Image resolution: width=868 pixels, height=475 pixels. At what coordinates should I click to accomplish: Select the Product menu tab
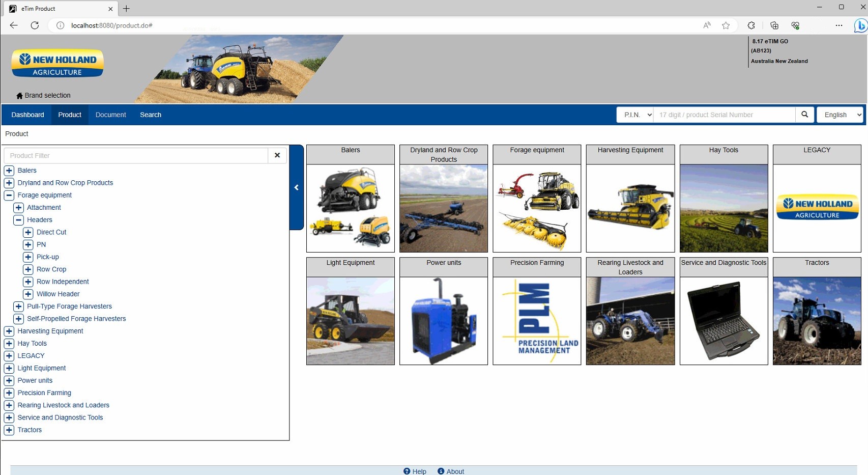pyautogui.click(x=70, y=115)
